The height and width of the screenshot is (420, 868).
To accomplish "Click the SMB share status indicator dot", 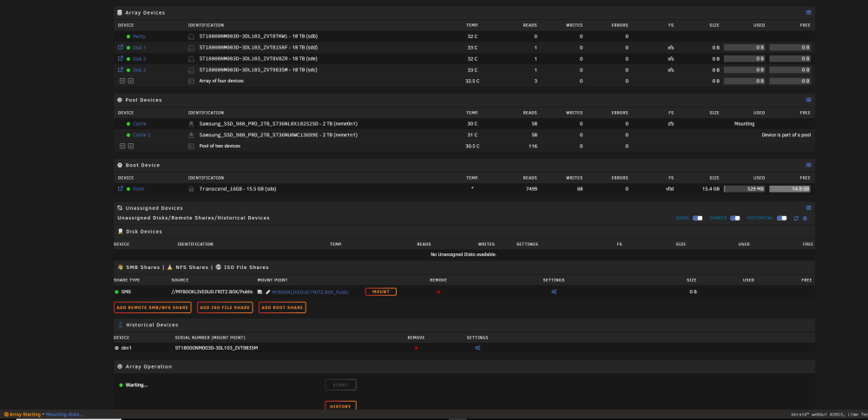I will point(117,292).
